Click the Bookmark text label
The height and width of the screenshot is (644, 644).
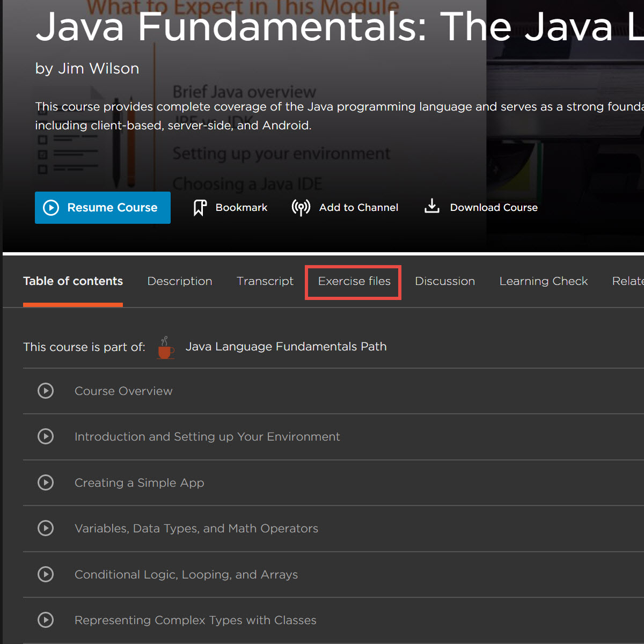[x=241, y=208]
